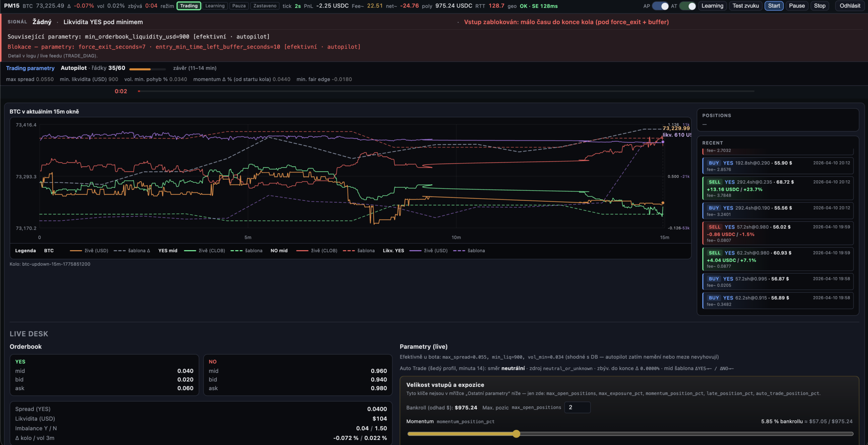Click the Likv. YES purple legend swatch
Screen dimensions: 868x445
[415, 251]
